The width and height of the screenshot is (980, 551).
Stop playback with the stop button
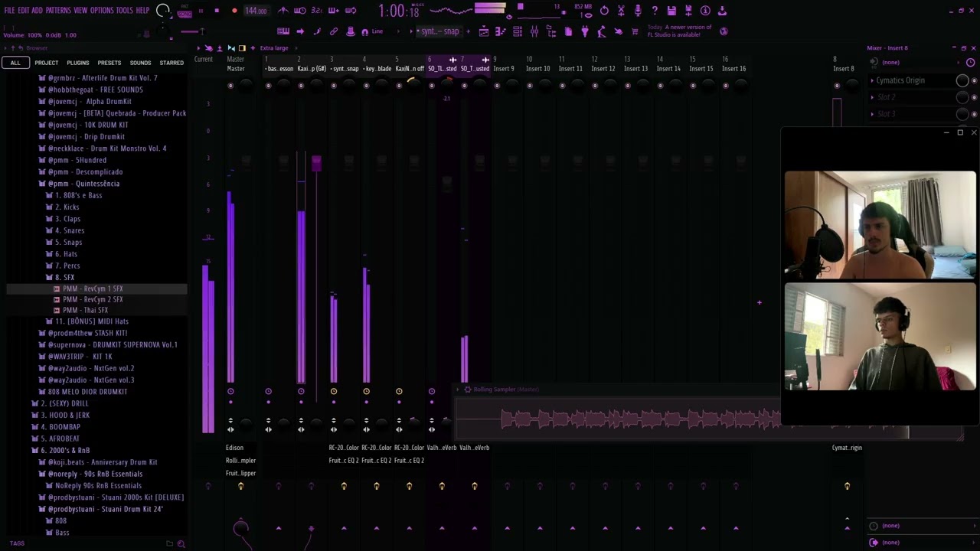coord(217,11)
